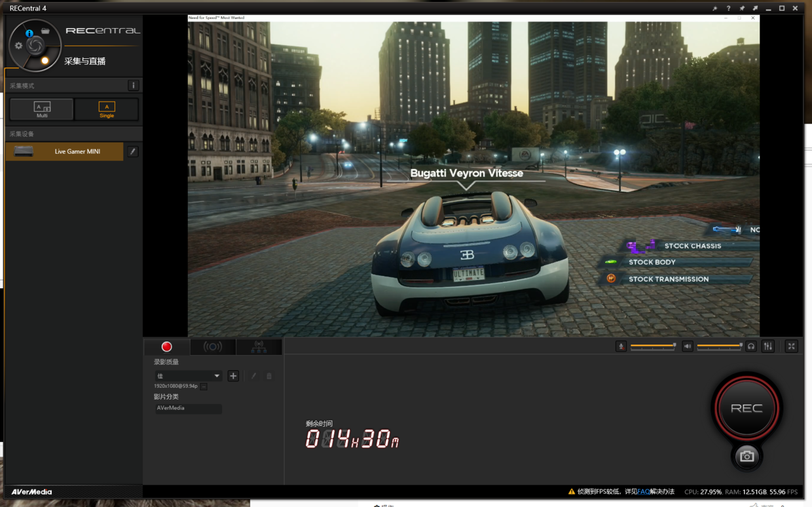Click the AVerMedia video category field
Viewport: 812px width, 507px height.
coord(188,408)
